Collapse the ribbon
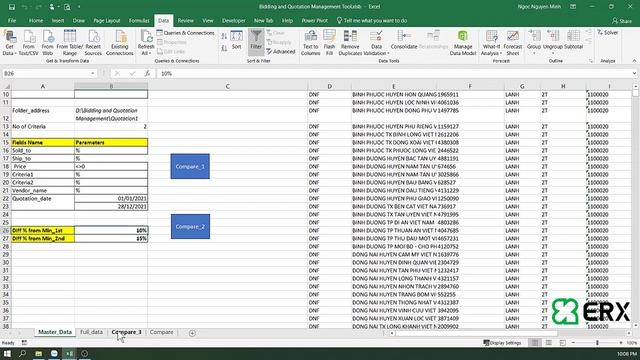Viewport: 640px width, 360px height. tap(634, 61)
